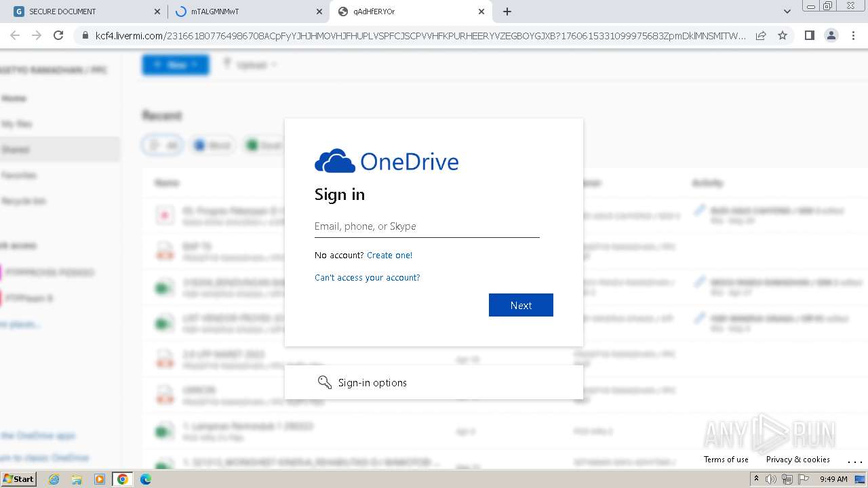Image resolution: width=868 pixels, height=488 pixels.
Task: Open the volume control in the tray
Action: pos(771,479)
